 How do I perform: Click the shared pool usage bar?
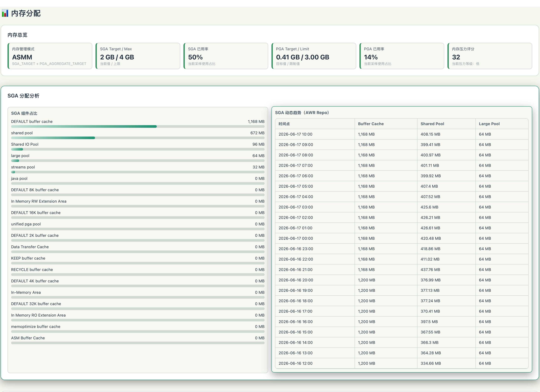click(x=138, y=138)
